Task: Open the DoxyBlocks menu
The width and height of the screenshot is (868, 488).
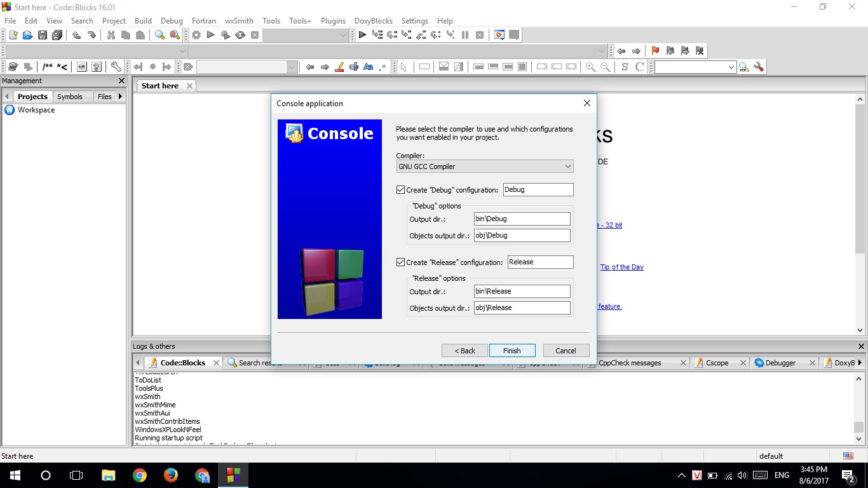Action: coord(374,20)
